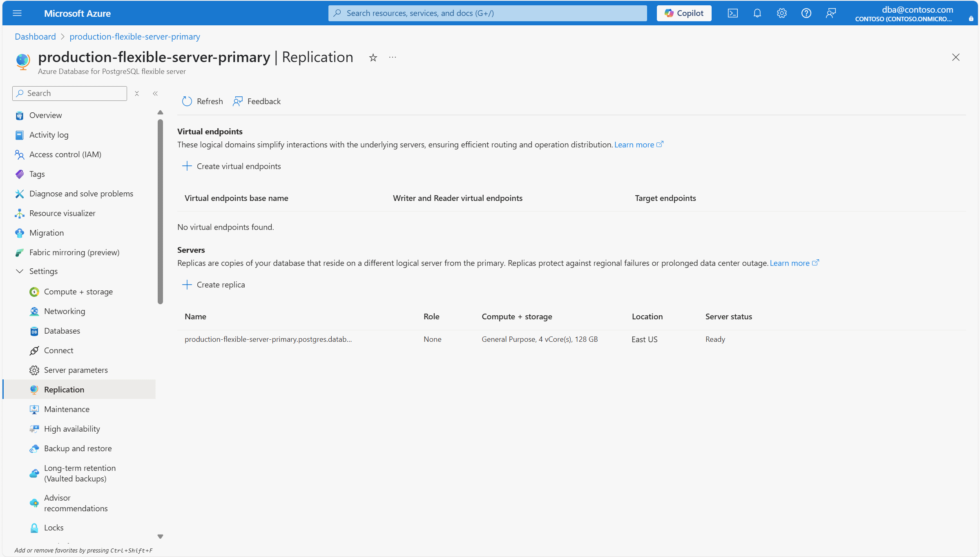Click the Name column header in Servers table
This screenshot has height=557, width=980.
point(195,316)
